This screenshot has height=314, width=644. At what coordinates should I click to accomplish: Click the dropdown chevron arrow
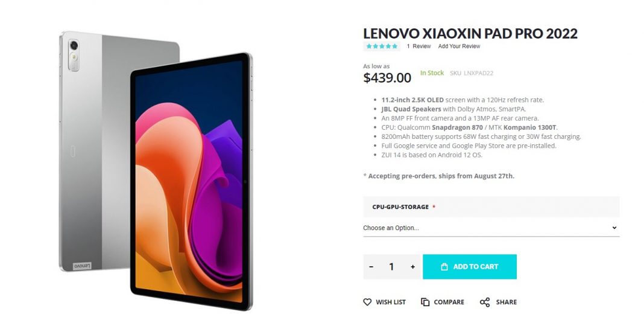614,228
